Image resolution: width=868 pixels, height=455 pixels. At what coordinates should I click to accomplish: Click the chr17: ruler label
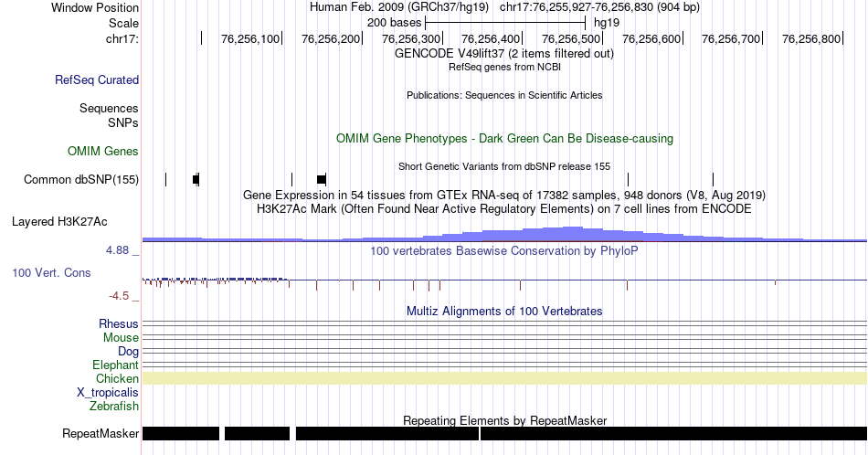point(122,38)
